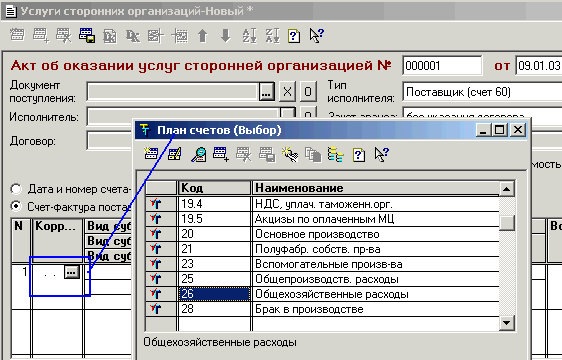The height and width of the screenshot is (360, 562).
Task: Select the 'Счет-фактура' radio button
Action: (16, 207)
